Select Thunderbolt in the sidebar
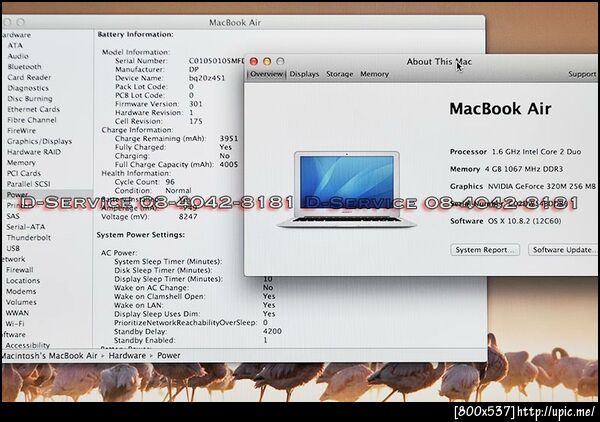 pos(28,238)
